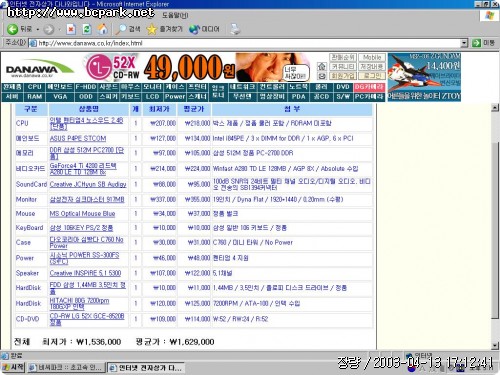The width and height of the screenshot is (500, 375).
Task: Select the RAM category tab
Action: 34,97
